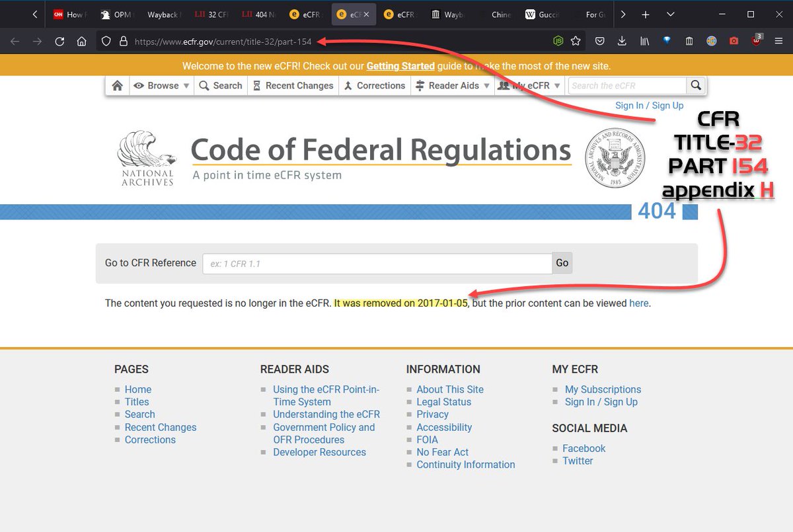Switch to the CNN tab

point(69,15)
